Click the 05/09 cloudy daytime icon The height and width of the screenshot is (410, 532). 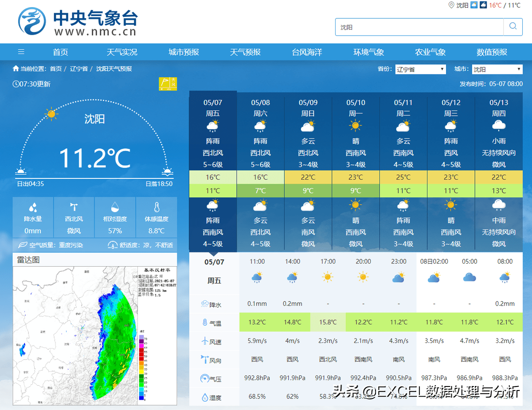[x=308, y=127]
